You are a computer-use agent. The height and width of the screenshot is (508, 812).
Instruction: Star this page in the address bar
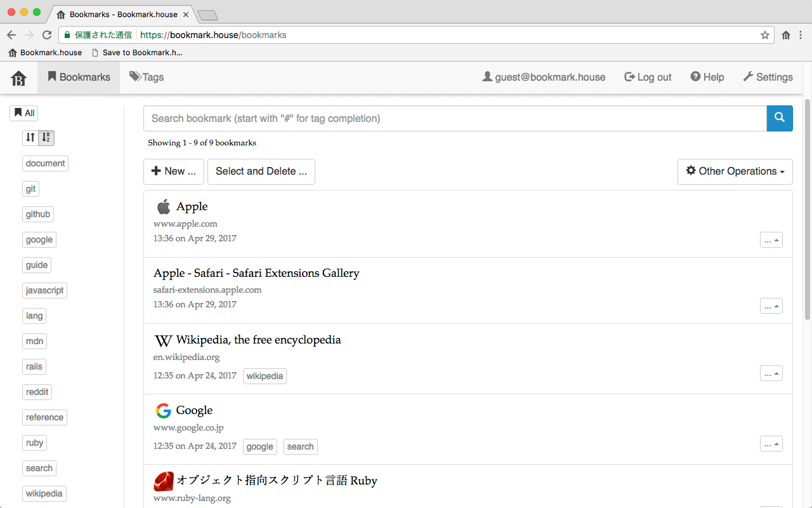pos(765,35)
